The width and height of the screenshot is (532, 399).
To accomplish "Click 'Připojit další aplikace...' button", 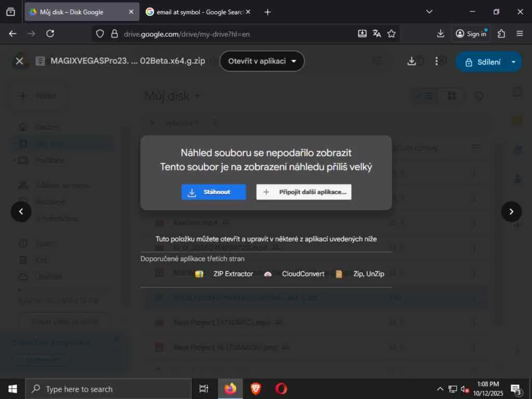I will [x=303, y=192].
